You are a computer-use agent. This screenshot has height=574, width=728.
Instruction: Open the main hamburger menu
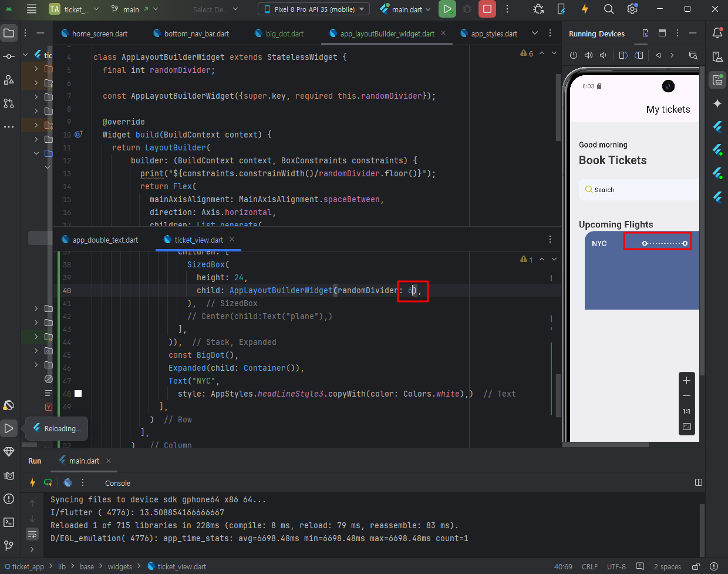tap(32, 9)
